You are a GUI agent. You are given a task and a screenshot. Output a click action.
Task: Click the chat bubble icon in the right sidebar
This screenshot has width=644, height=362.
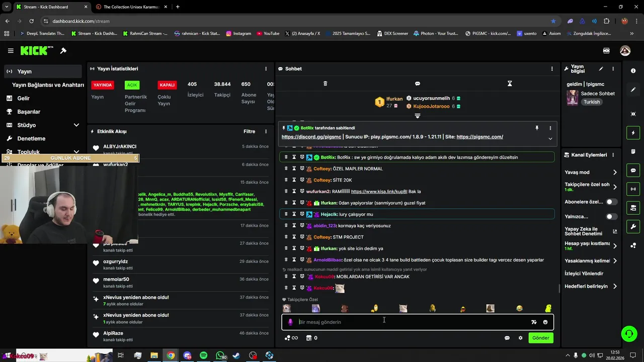coord(633,170)
